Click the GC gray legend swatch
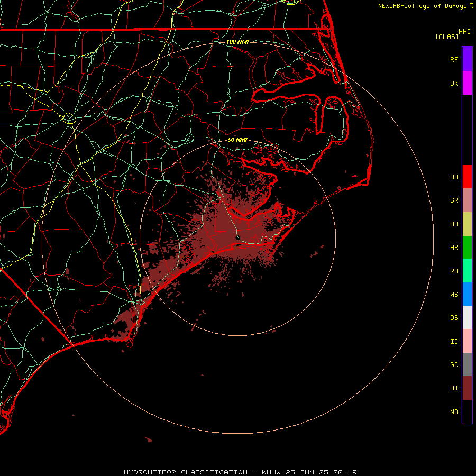476x476 pixels. 467,364
